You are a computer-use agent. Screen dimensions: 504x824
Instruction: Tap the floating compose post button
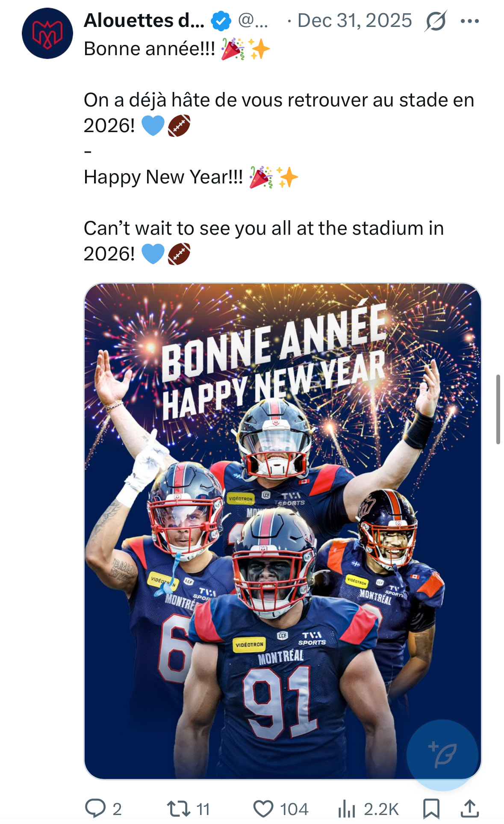(442, 755)
